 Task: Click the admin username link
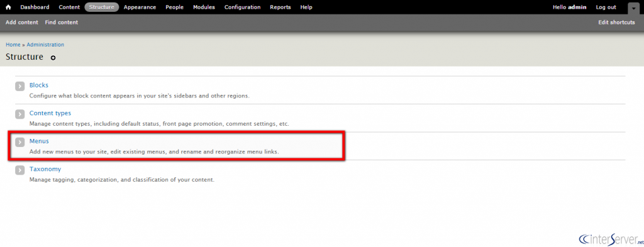click(x=577, y=7)
